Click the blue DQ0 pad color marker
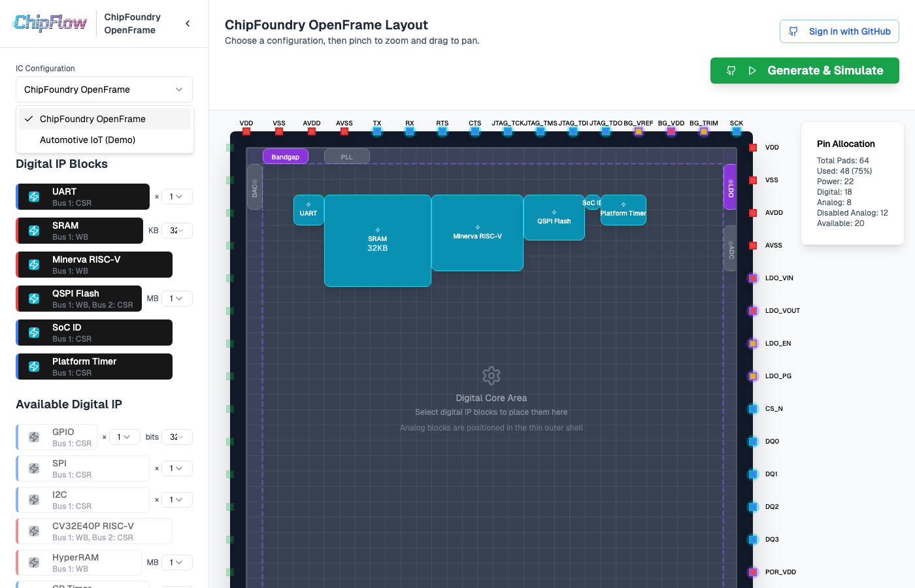Viewport: 915px width, 588px height. [753, 442]
